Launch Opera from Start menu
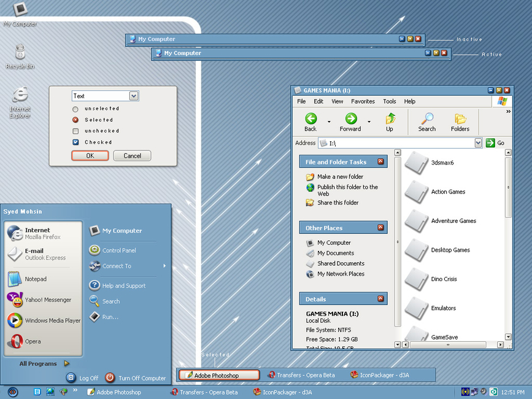The width and height of the screenshot is (532, 399). (x=43, y=341)
